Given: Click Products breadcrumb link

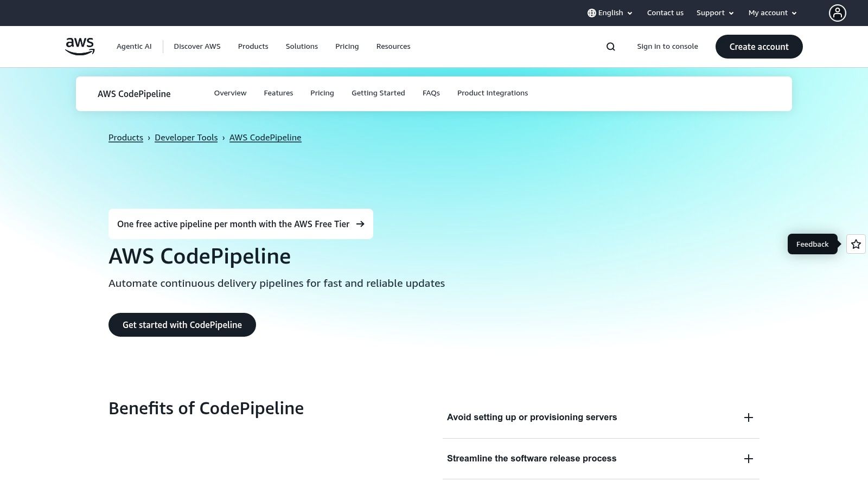Looking at the screenshot, I should pyautogui.click(x=126, y=138).
